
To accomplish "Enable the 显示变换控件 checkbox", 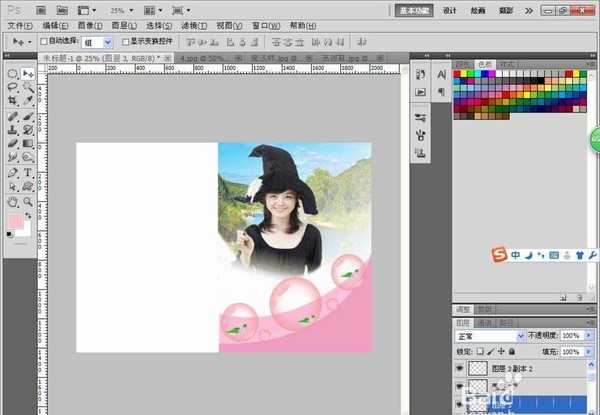I will 125,42.
